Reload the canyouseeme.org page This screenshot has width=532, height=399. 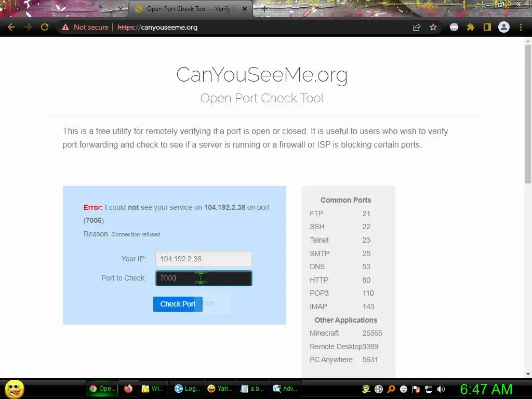[45, 27]
